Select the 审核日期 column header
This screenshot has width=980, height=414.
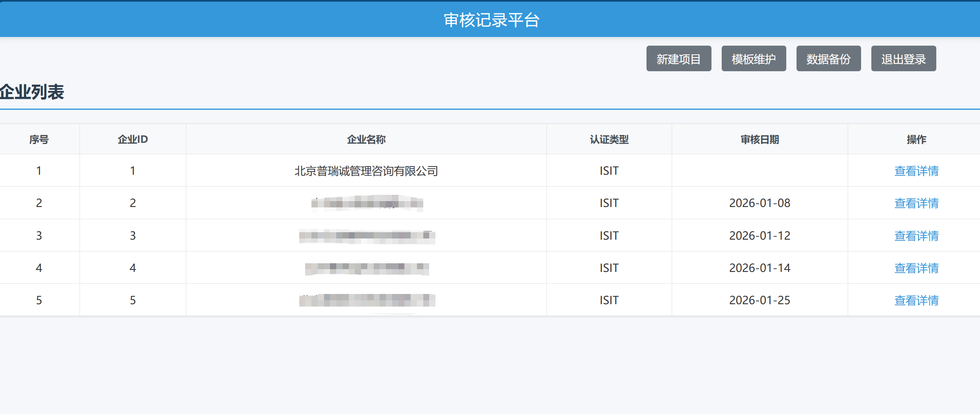[760, 139]
